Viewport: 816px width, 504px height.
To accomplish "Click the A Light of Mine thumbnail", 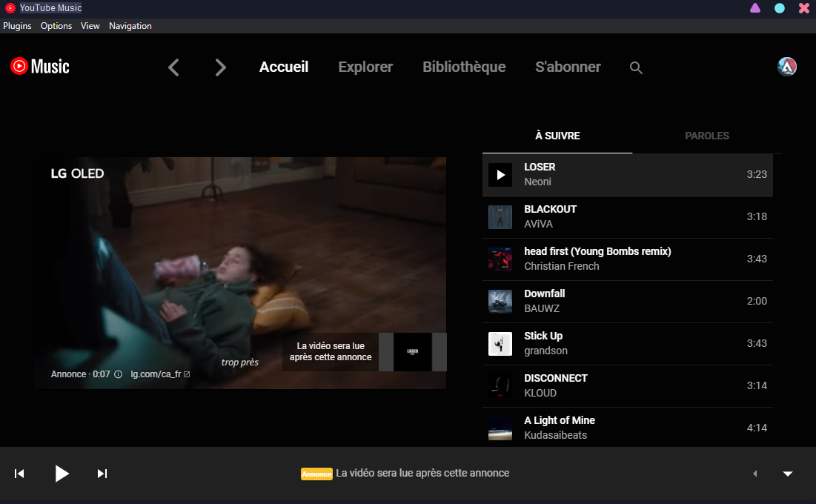I will pos(500,428).
